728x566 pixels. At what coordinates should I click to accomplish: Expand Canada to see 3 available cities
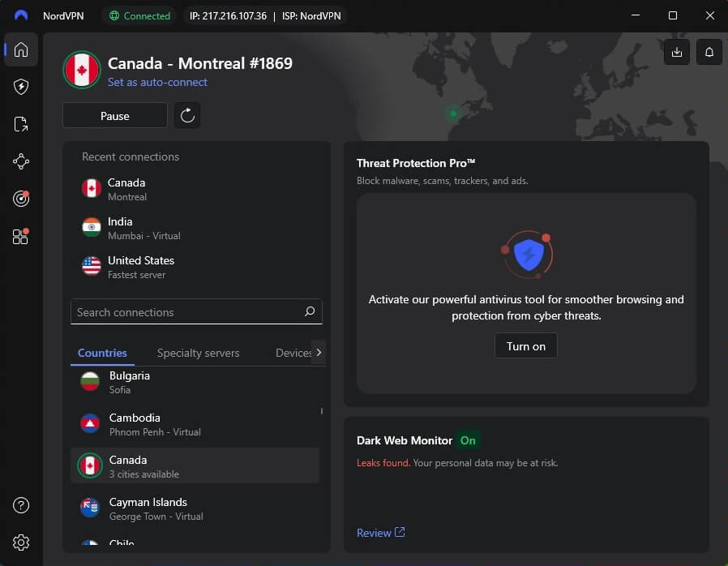[x=195, y=466]
